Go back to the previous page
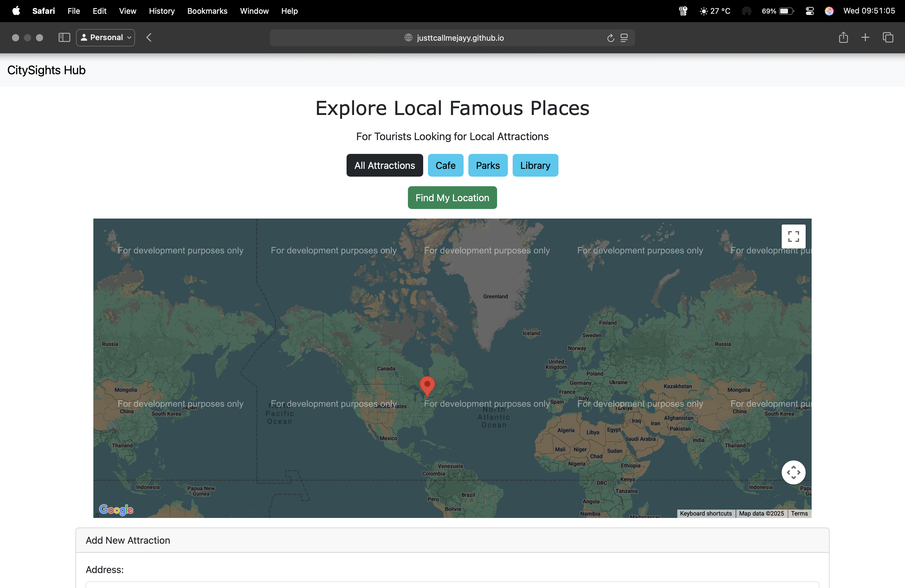Viewport: 905px width, 588px height. pos(149,37)
